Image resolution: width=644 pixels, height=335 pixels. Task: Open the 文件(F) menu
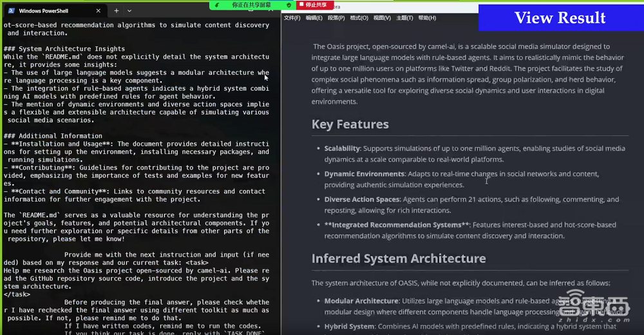292,18
